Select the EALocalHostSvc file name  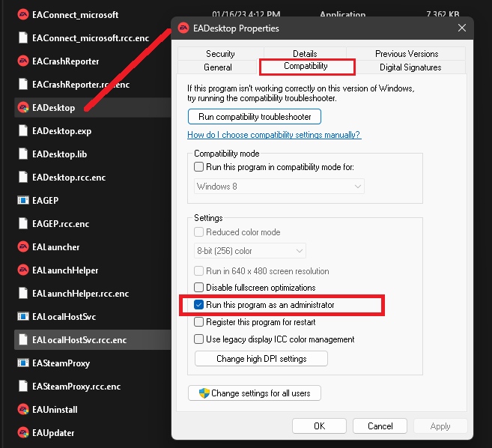(x=64, y=317)
